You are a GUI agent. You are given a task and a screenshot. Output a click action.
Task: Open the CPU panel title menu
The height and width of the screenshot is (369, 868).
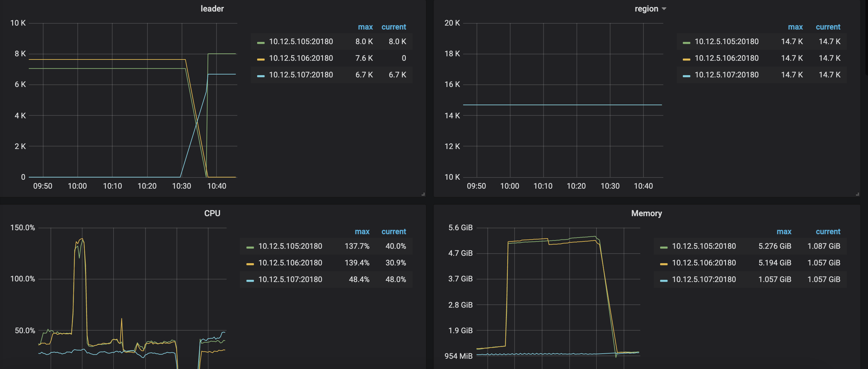click(212, 213)
